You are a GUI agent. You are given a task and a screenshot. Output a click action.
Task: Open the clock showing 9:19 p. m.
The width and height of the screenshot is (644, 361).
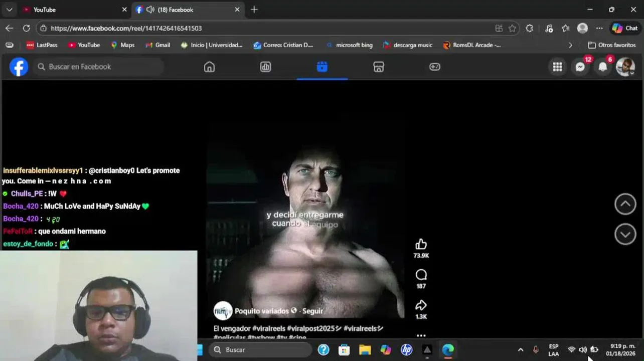tap(620, 350)
